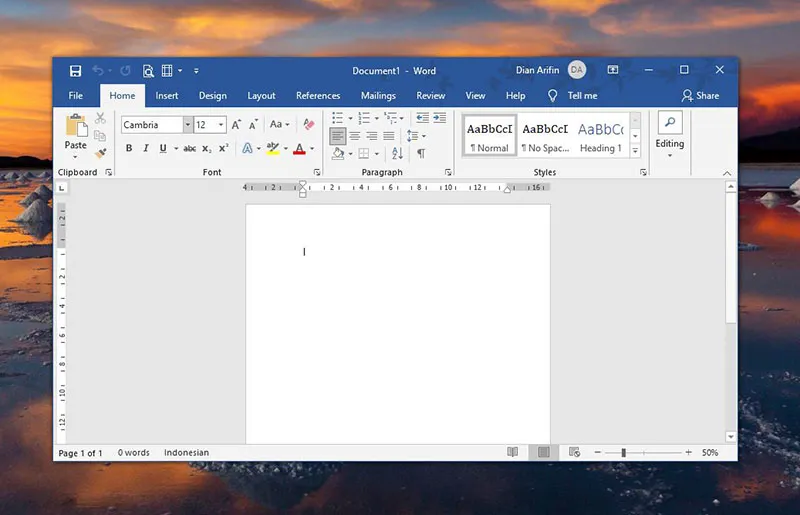Click the Sort A-Z icon
Image resolution: width=800 pixels, height=515 pixels.
[397, 153]
